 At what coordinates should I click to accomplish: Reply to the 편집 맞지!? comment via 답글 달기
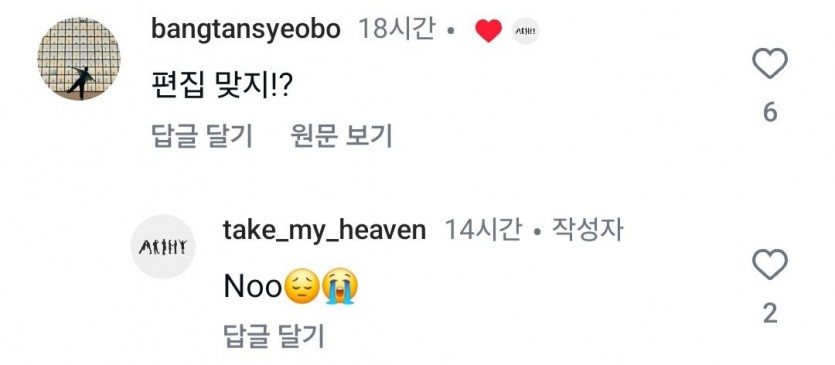click(x=202, y=136)
